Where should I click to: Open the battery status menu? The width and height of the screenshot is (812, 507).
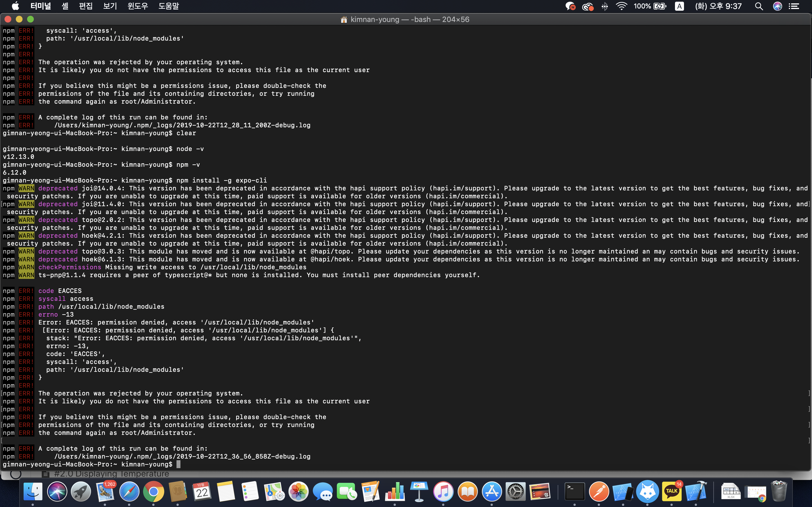tap(660, 6)
